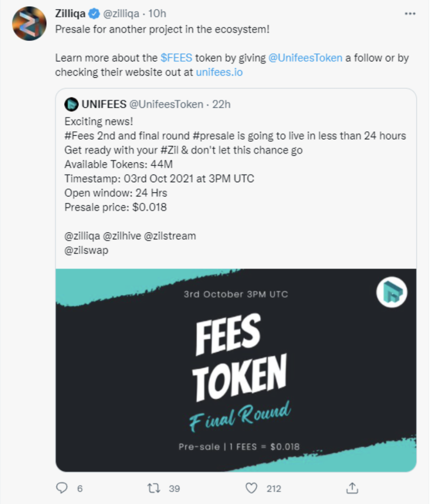This screenshot has width=430, height=504.
Task: Open the $FEES cashtag link
Action: pyautogui.click(x=176, y=58)
